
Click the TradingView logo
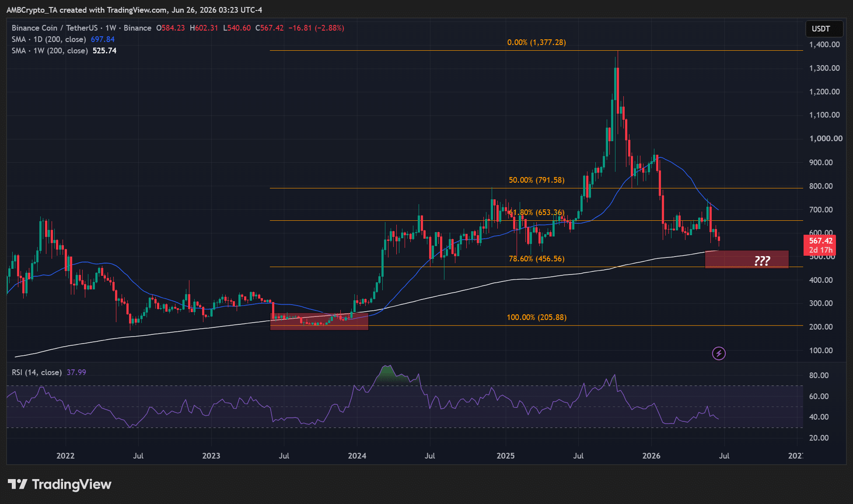coord(59,484)
